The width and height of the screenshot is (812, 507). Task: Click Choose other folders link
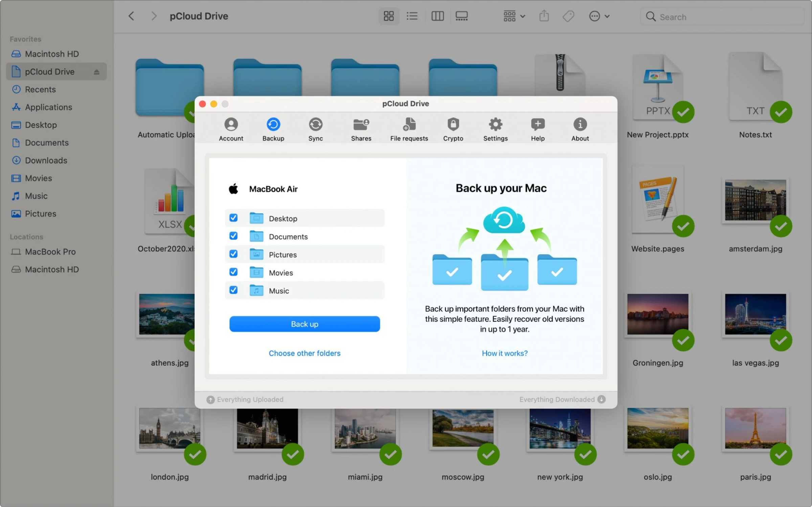pyautogui.click(x=304, y=353)
